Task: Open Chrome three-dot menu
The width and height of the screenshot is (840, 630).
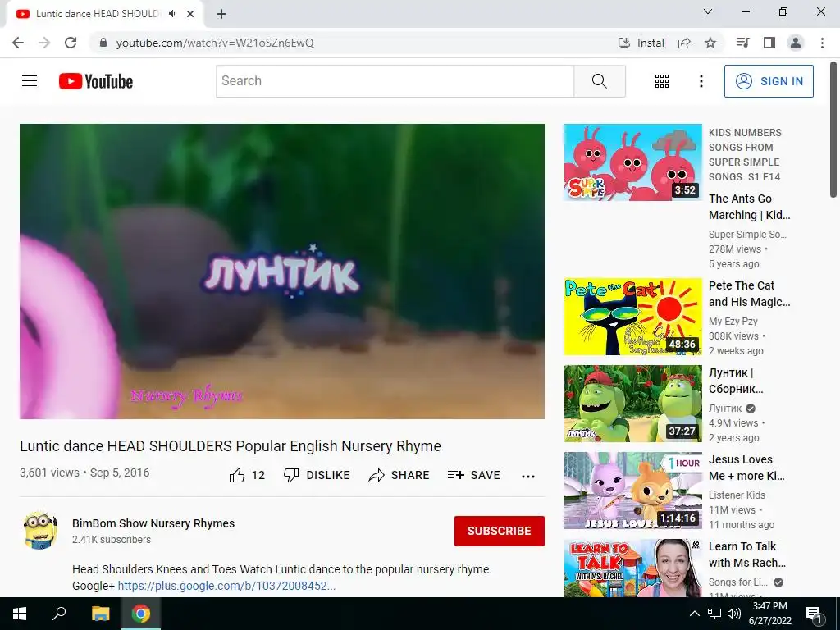Action: point(822,43)
